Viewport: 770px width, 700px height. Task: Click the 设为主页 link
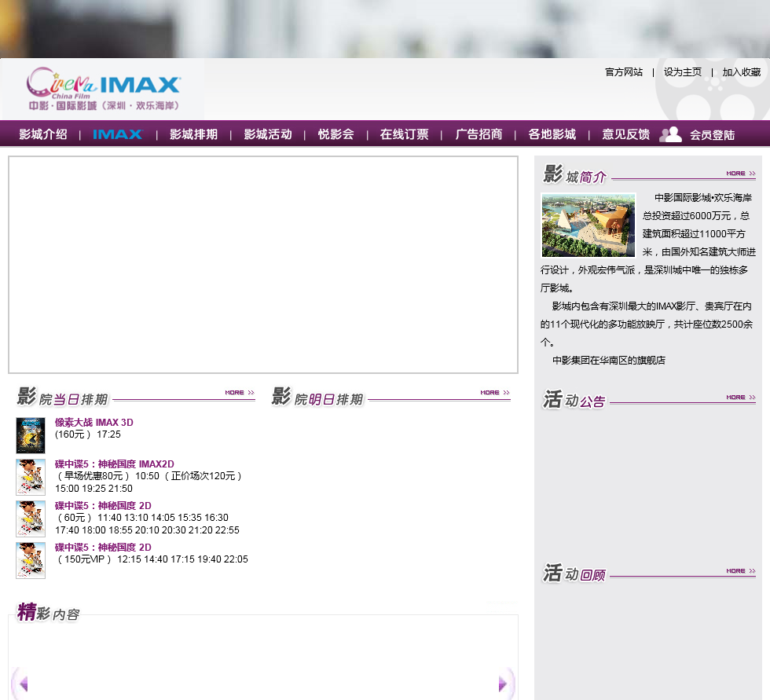coord(683,72)
